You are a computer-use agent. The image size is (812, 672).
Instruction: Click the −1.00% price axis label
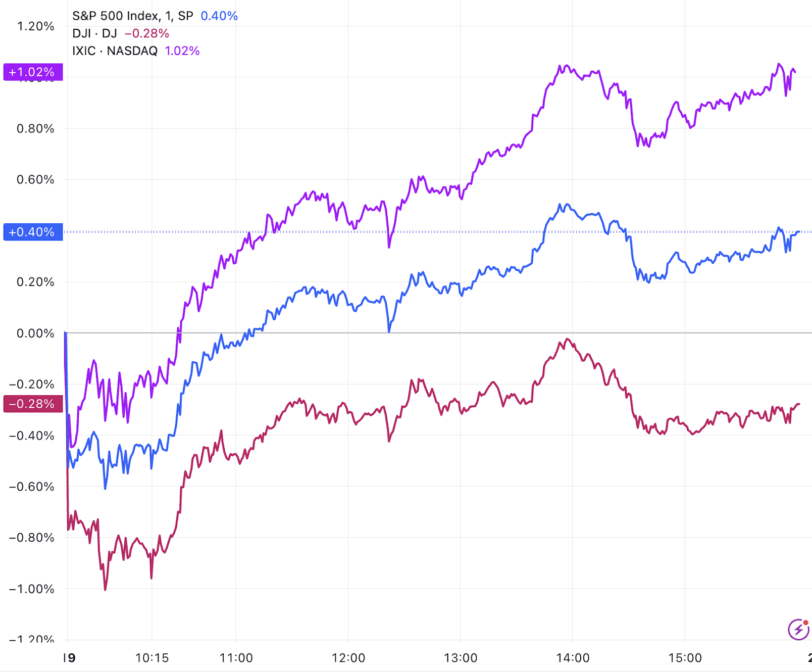pos(32,589)
